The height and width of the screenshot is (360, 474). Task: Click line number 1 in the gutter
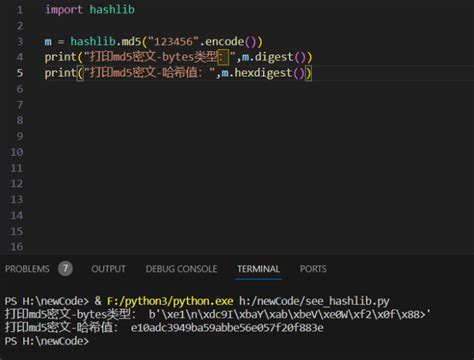point(20,10)
